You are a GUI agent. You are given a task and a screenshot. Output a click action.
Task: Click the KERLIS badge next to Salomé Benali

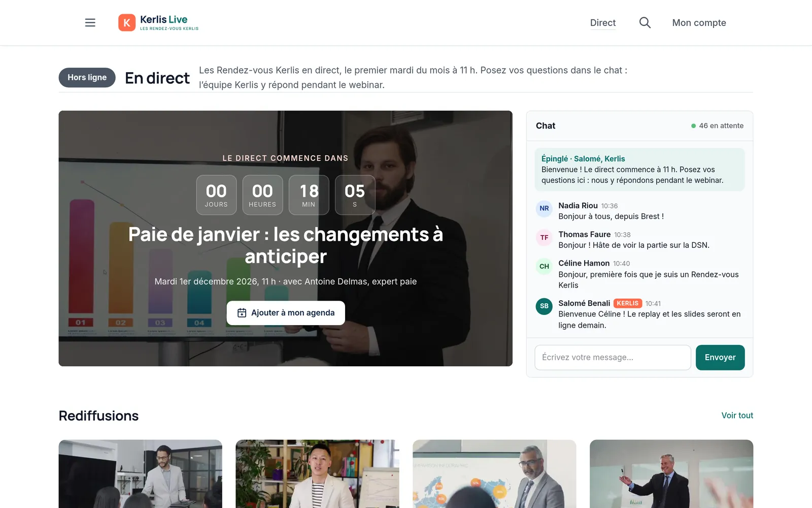[628, 303]
